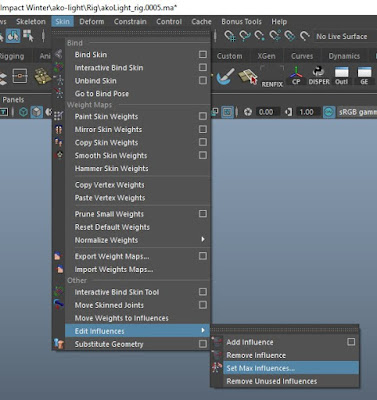Run the RENFIX shelf script
The height and width of the screenshot is (400, 377).
[x=272, y=76]
